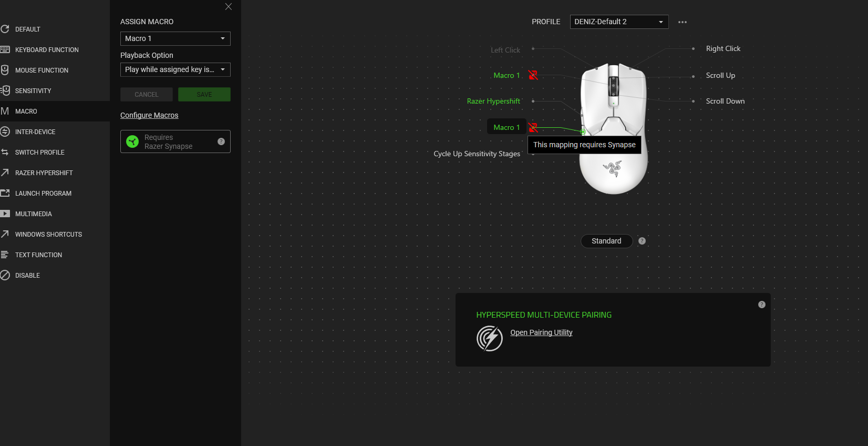Click the Standard mode button
This screenshot has height=446, width=868.
[x=606, y=241]
